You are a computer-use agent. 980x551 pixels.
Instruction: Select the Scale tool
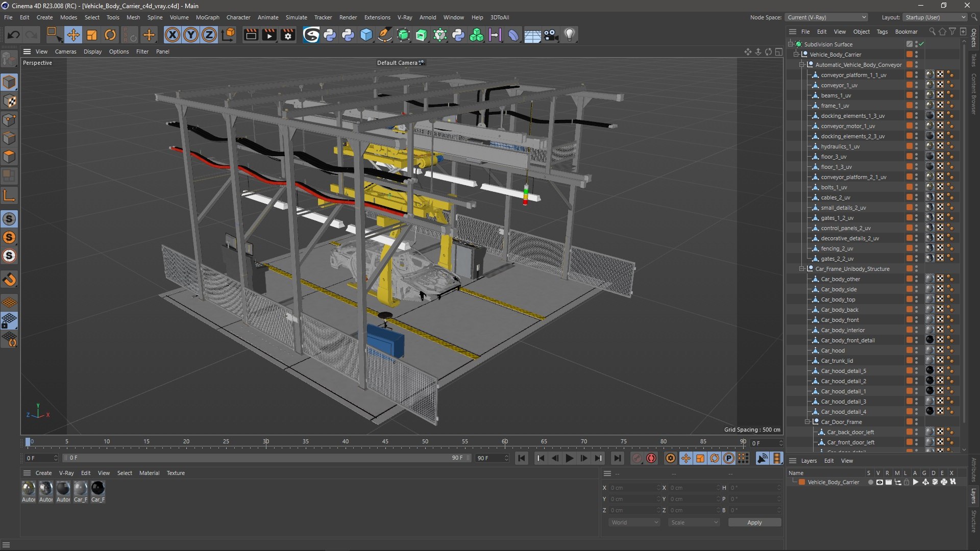92,35
